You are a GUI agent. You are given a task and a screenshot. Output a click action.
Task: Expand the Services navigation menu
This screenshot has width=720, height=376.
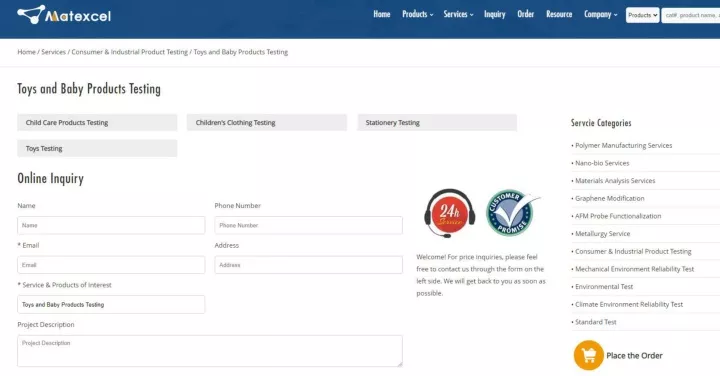click(458, 14)
